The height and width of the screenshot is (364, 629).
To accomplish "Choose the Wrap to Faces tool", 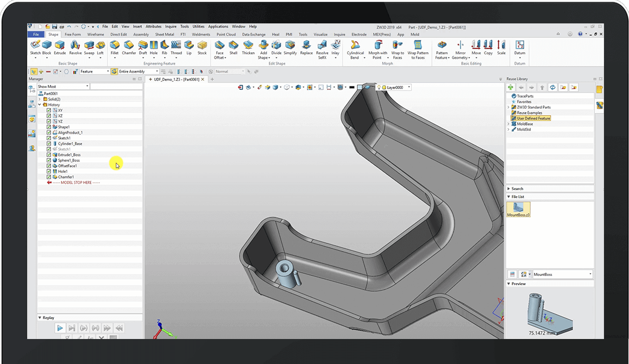I will click(398, 50).
